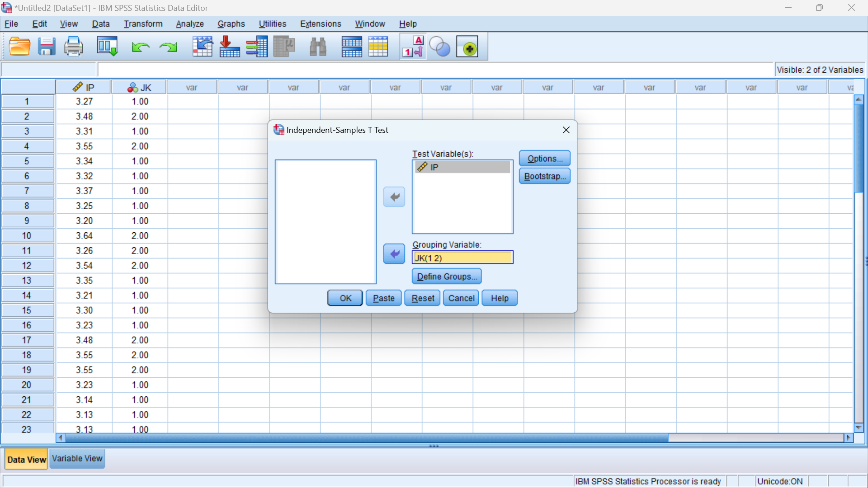The image size is (868, 488).
Task: Click the Paste button
Action: point(384,298)
